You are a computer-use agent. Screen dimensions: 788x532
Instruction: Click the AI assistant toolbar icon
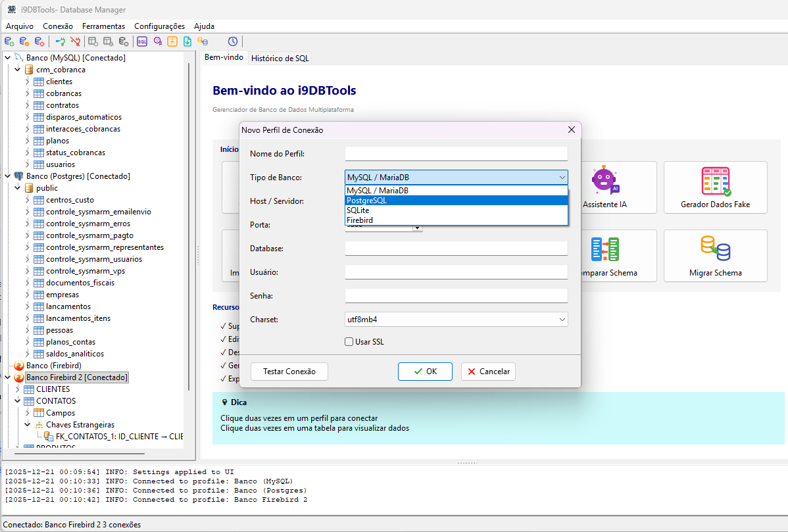tap(157, 41)
